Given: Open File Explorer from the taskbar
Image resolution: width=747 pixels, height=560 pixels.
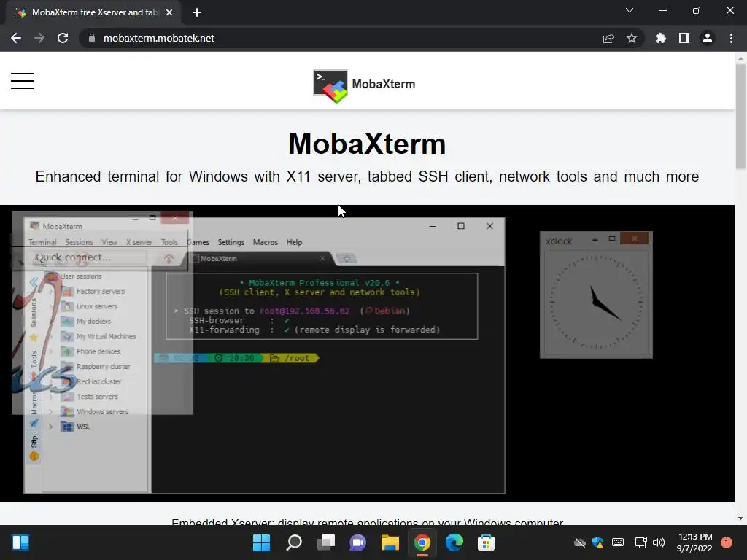Looking at the screenshot, I should pyautogui.click(x=390, y=542).
